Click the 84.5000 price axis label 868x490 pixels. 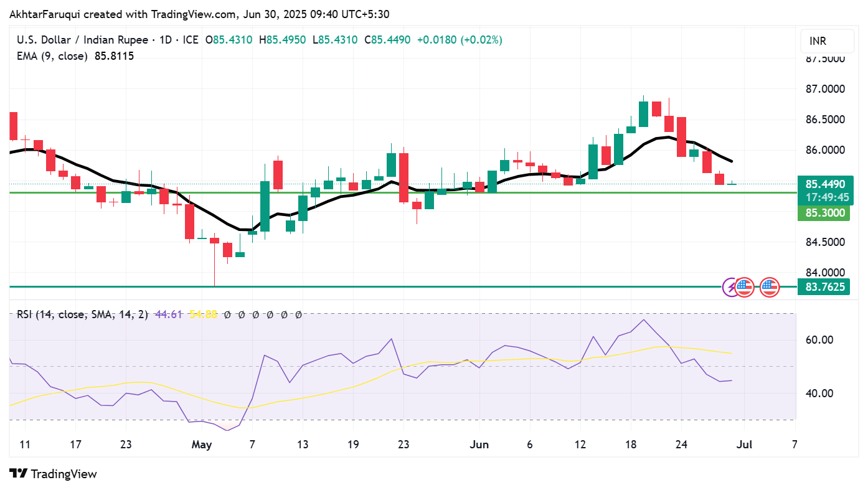coord(825,242)
